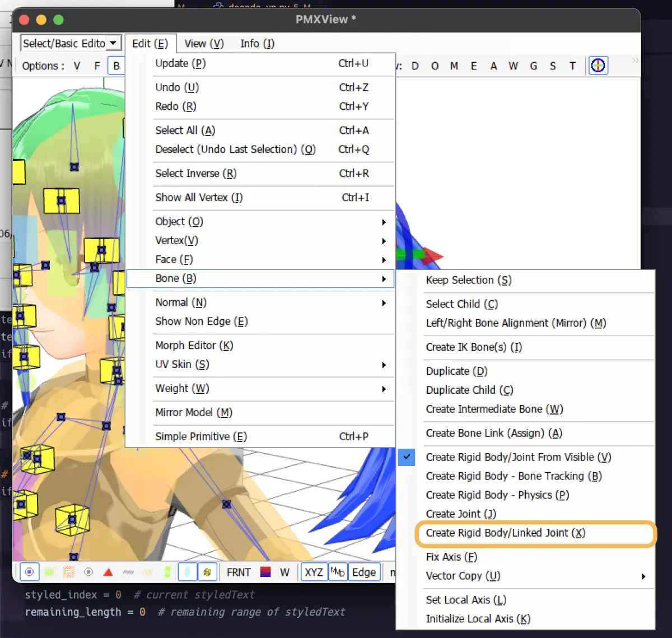This screenshot has height=638, width=672.
Task: Open the View (V) menu
Action: [204, 44]
